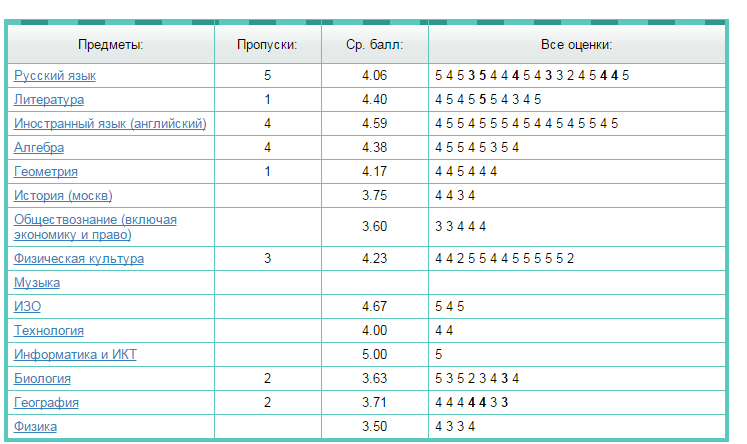Open the Музыка subject link

coord(37,283)
